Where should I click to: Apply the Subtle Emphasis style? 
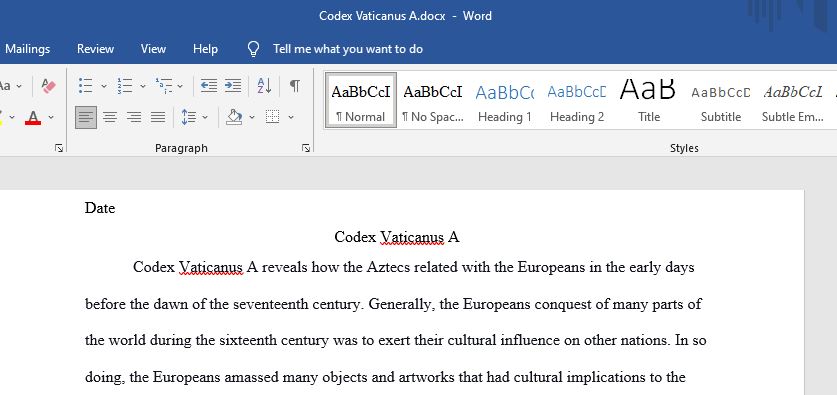tap(793, 100)
